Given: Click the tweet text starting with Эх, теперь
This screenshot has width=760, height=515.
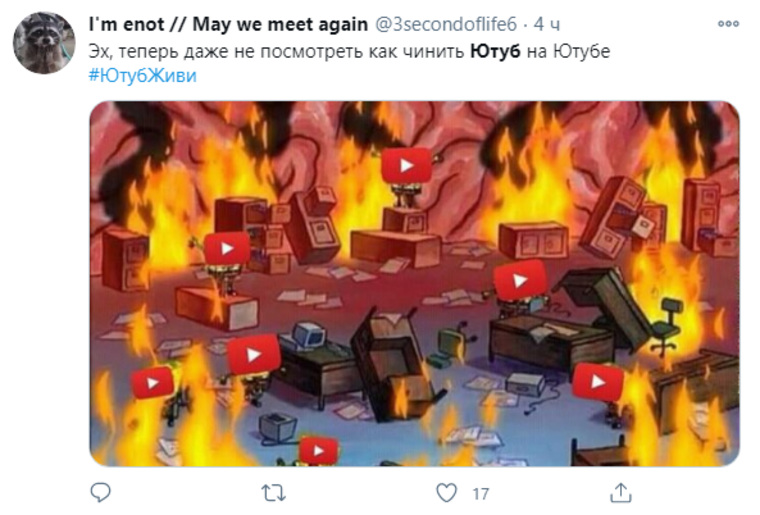Looking at the screenshot, I should 349,51.
